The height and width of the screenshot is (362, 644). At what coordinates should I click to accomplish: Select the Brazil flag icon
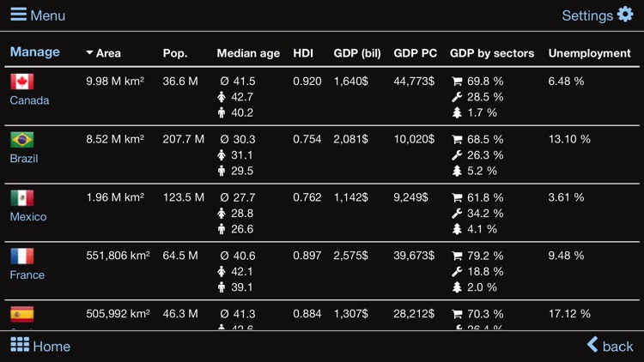tap(21, 140)
